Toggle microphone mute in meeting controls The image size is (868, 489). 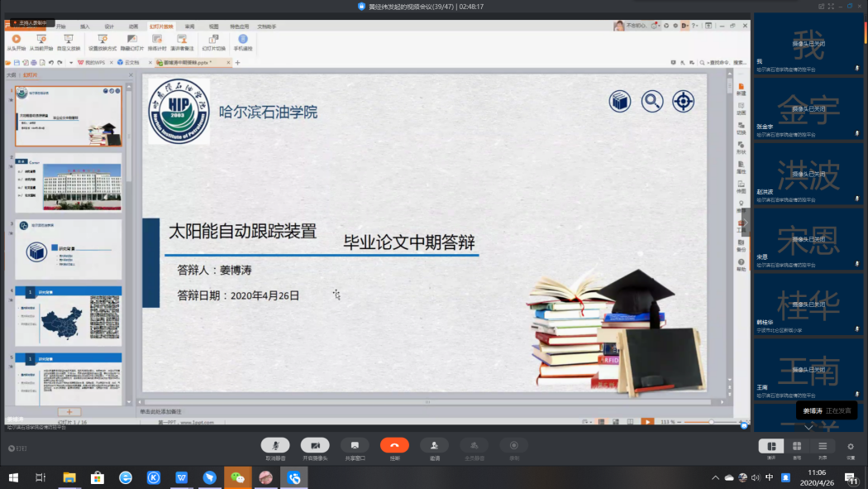tap(275, 445)
